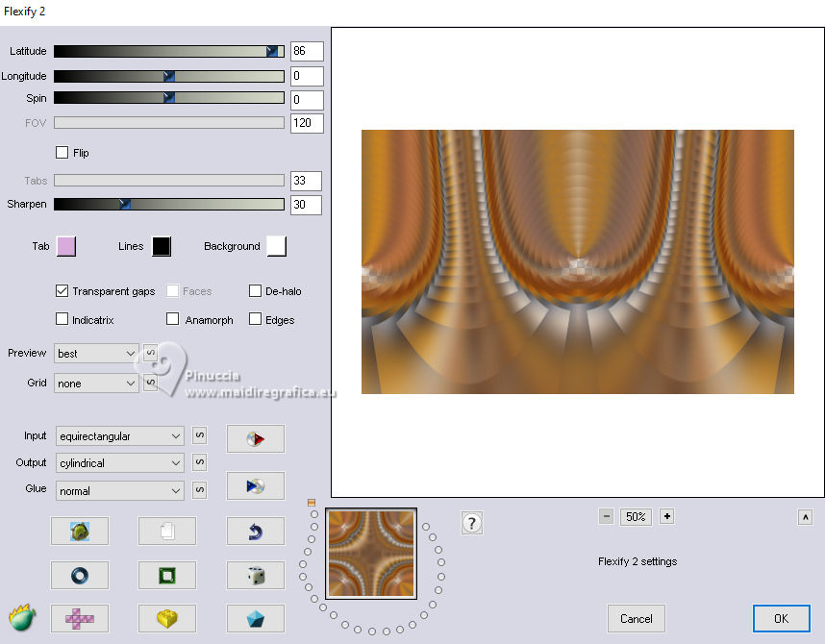Open the Glue mode dropdown
This screenshot has width=825, height=644.
(x=120, y=491)
